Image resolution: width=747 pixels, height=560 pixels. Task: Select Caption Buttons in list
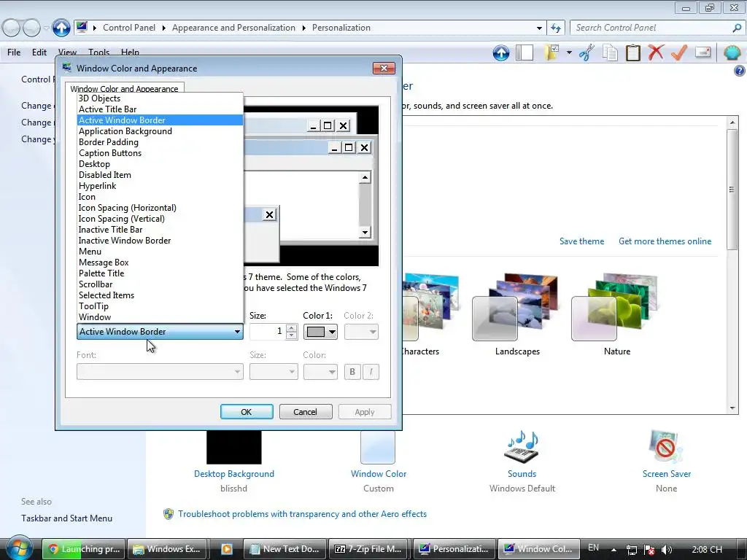tap(160, 153)
